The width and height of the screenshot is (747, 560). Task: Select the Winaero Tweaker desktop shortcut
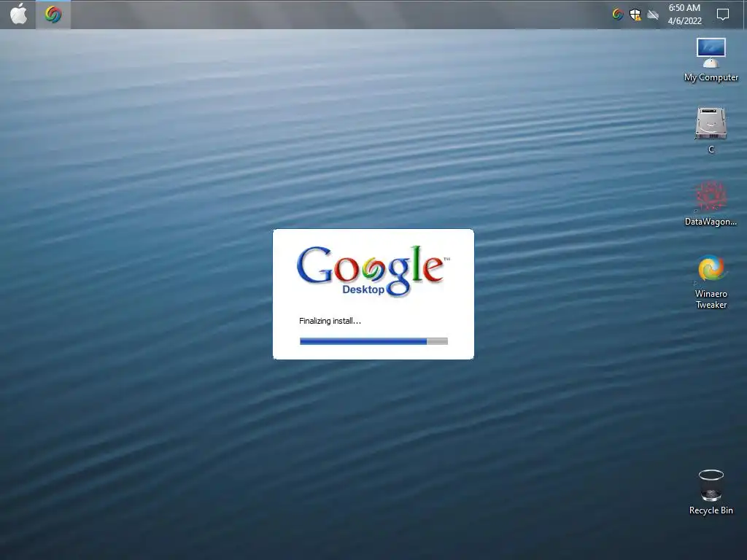tap(711, 282)
